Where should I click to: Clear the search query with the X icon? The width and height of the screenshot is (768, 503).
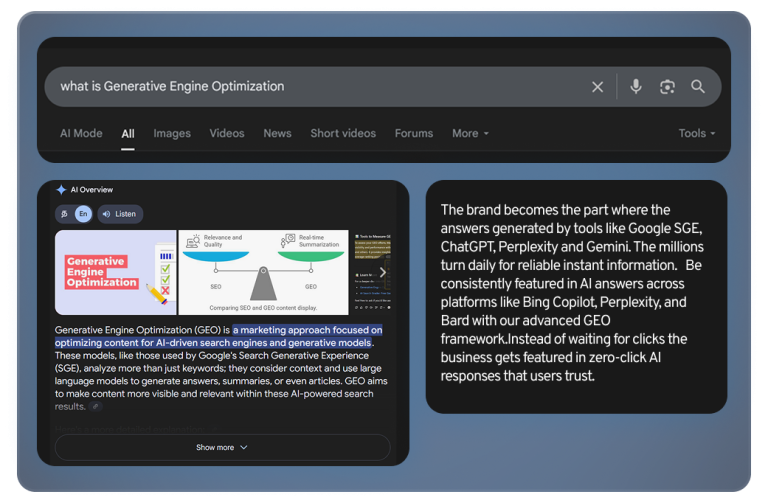tap(597, 87)
